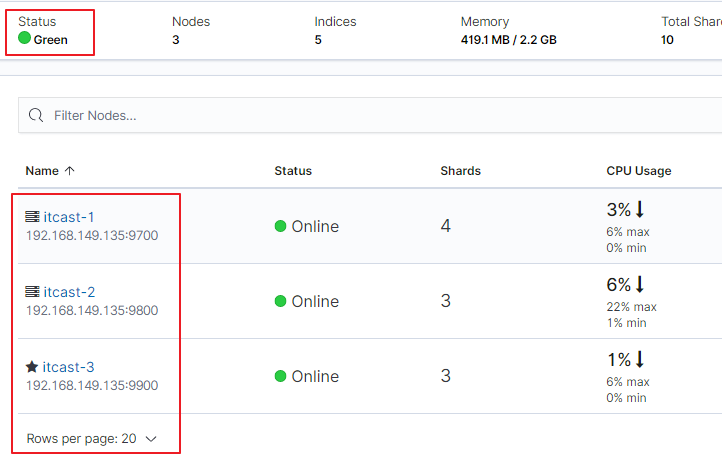Click the master star icon beside itcast-3

pyautogui.click(x=32, y=367)
